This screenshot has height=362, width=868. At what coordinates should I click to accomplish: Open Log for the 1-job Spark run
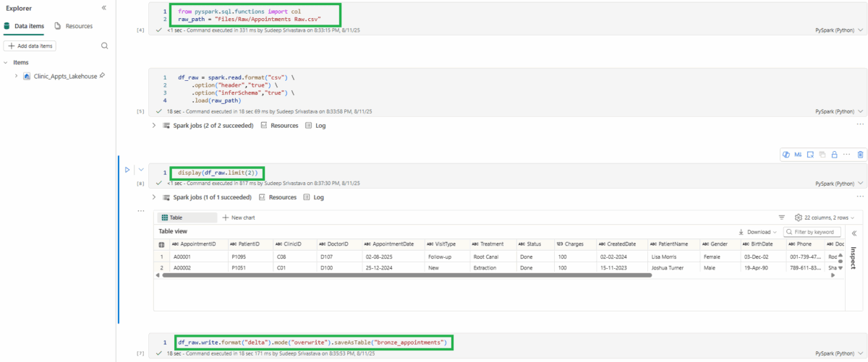(x=313, y=197)
